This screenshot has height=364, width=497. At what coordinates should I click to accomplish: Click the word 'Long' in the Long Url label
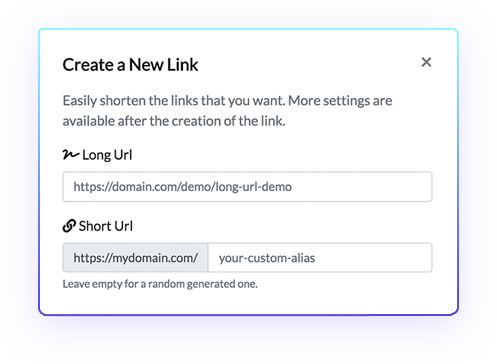[x=96, y=155]
